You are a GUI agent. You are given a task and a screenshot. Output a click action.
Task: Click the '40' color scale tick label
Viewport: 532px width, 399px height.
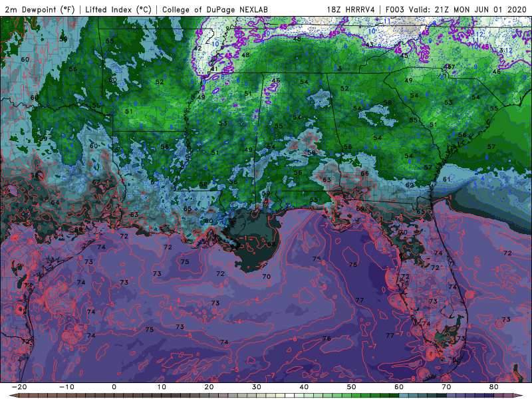pos(304,387)
